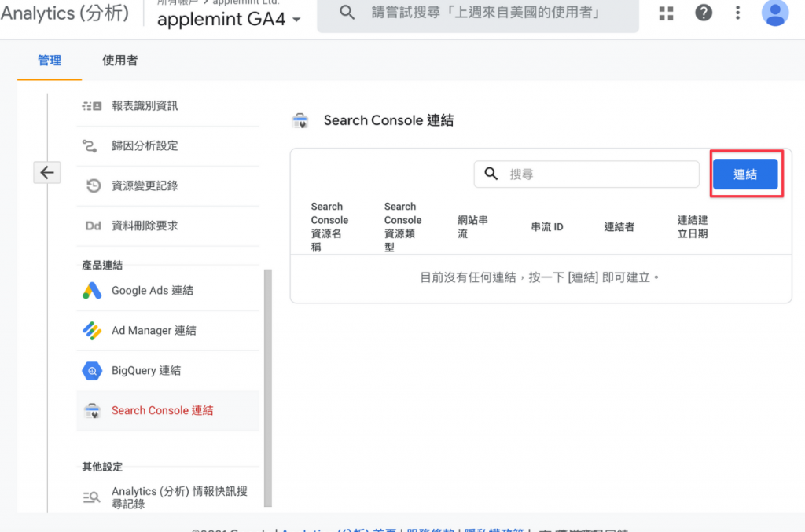This screenshot has height=532, width=805.
Task: Click the 連結建立日期 column header
Action: [x=692, y=227]
